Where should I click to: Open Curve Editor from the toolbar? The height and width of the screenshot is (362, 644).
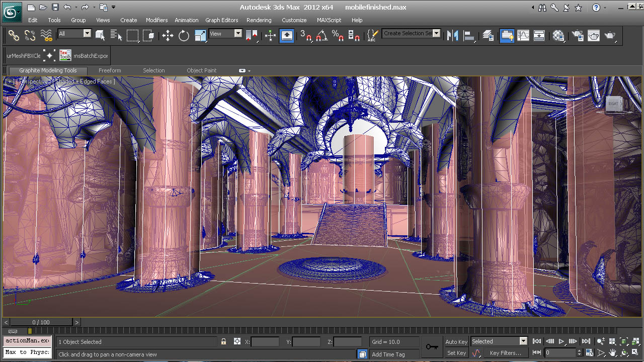(x=523, y=35)
